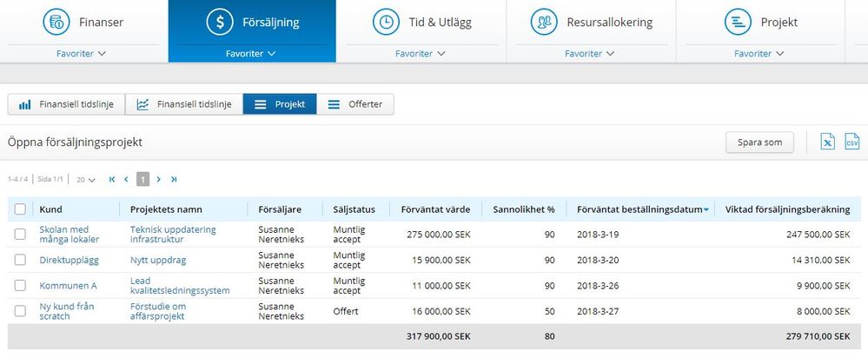Switch to the Projekt list view
Image resolution: width=868 pixels, height=358 pixels.
[x=280, y=104]
